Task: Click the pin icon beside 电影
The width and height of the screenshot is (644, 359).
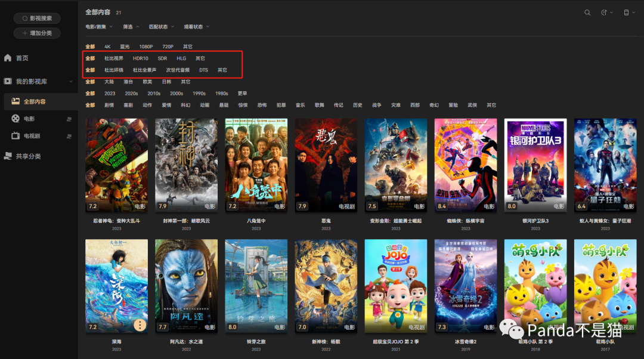Action: point(69,119)
